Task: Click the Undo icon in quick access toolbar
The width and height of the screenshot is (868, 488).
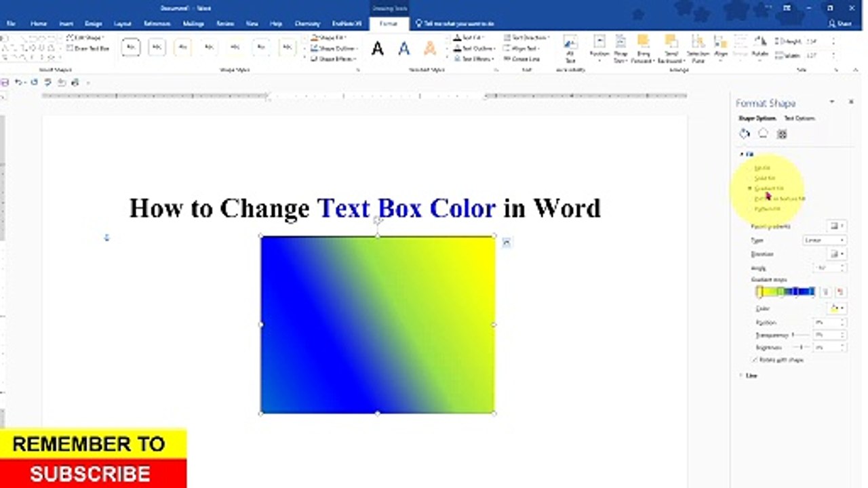Action: pyautogui.click(x=18, y=82)
